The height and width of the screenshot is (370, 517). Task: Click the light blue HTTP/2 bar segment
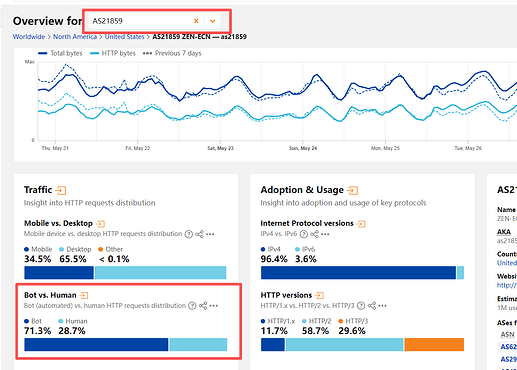[345, 345]
